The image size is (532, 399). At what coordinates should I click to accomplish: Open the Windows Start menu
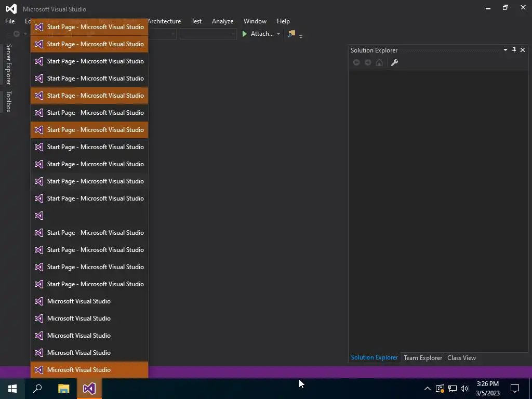click(12, 389)
